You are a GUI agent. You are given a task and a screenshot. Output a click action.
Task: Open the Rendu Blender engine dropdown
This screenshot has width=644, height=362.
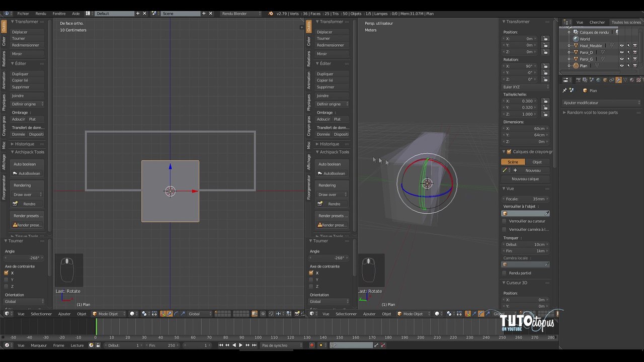click(x=243, y=14)
